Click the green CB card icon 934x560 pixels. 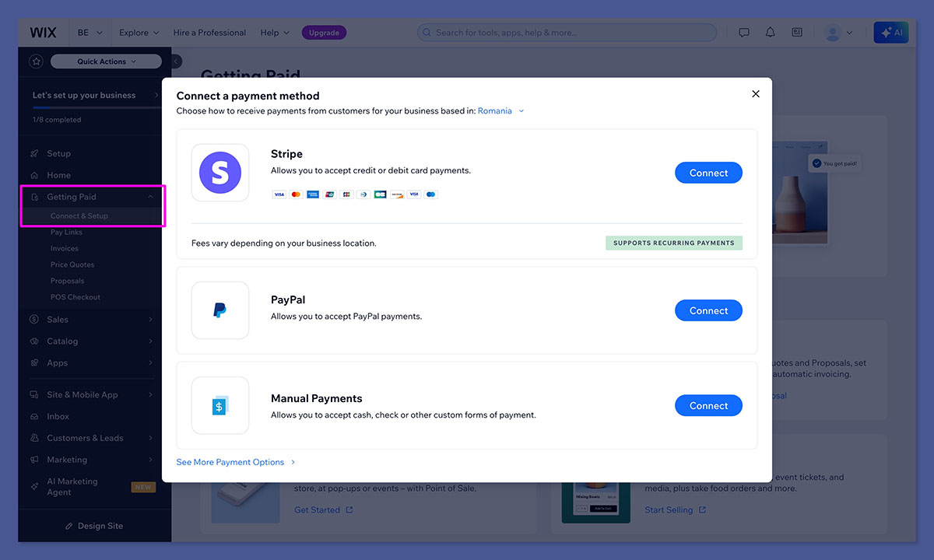[381, 194]
